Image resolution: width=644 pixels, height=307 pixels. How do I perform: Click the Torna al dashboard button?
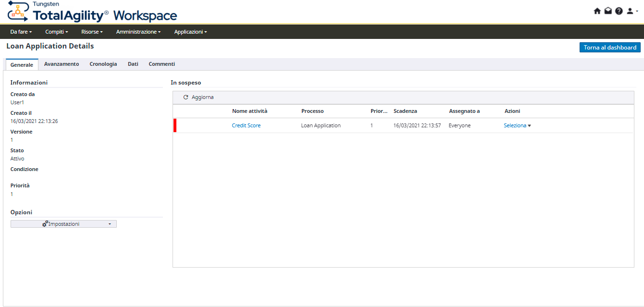pyautogui.click(x=610, y=48)
